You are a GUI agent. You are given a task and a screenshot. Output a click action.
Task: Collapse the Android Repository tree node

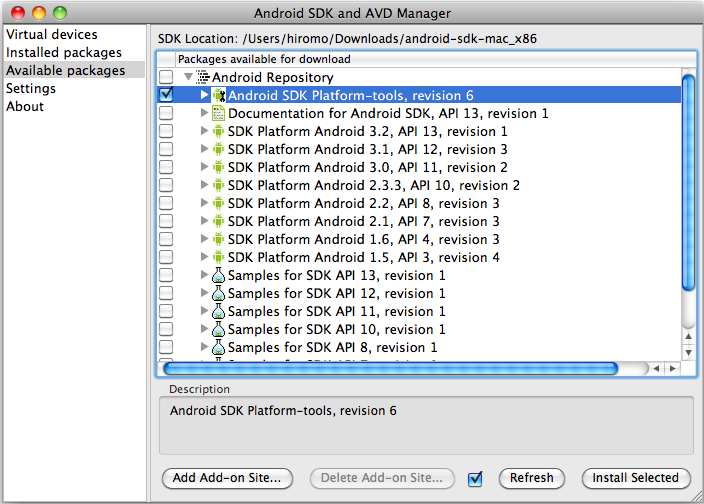coord(189,77)
